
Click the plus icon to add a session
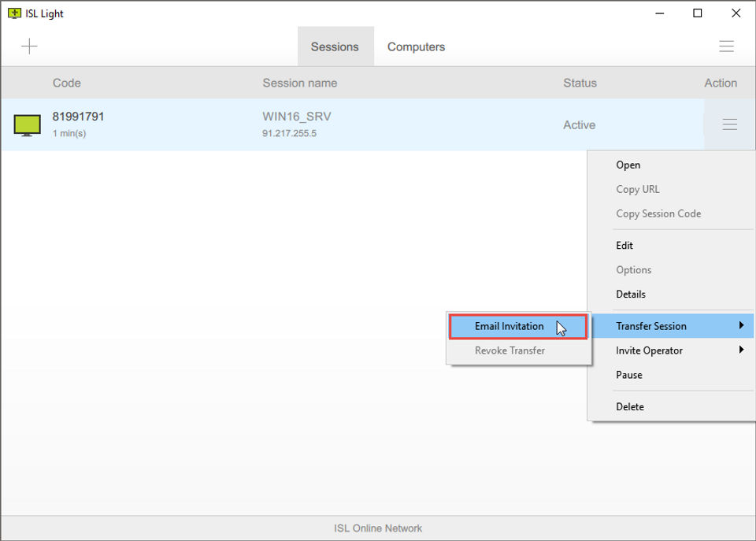coord(29,46)
